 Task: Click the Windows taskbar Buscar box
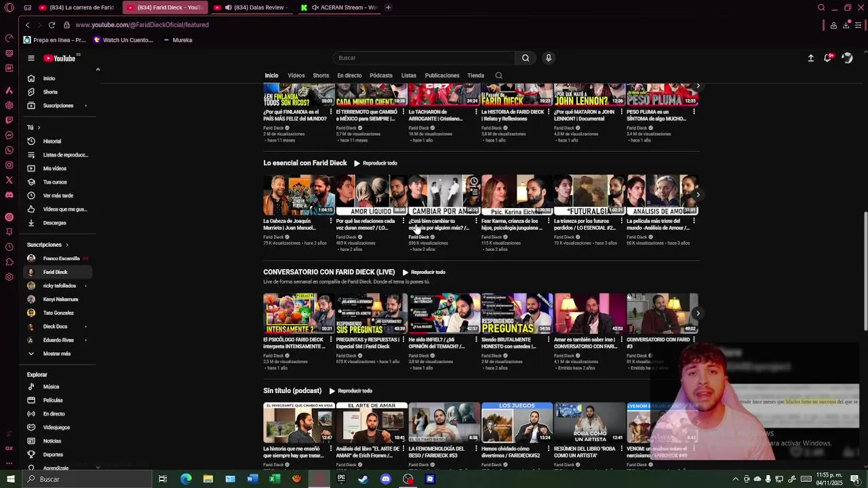click(x=88, y=479)
